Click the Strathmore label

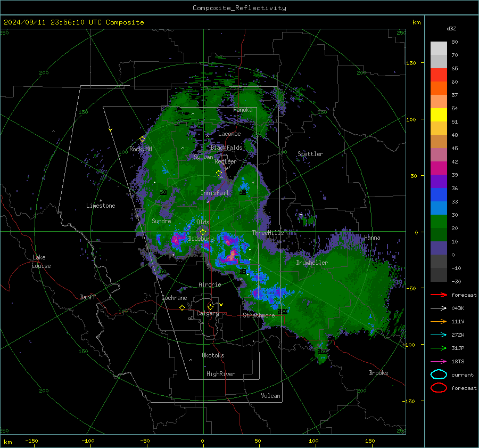pyautogui.click(x=259, y=315)
